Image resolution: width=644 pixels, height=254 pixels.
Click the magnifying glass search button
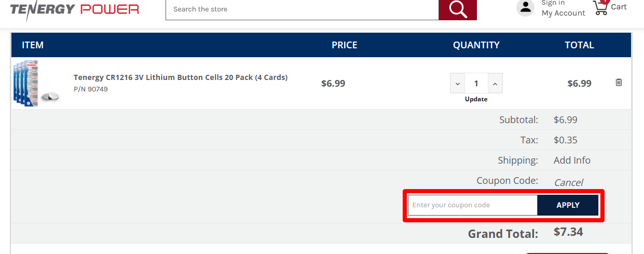[x=457, y=9]
